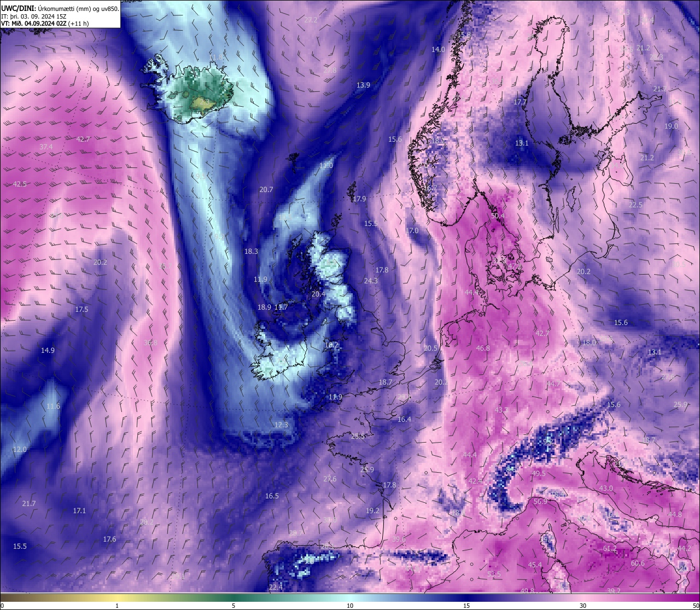
Task: Select the 10 tick on the color scale
Action: (x=350, y=606)
